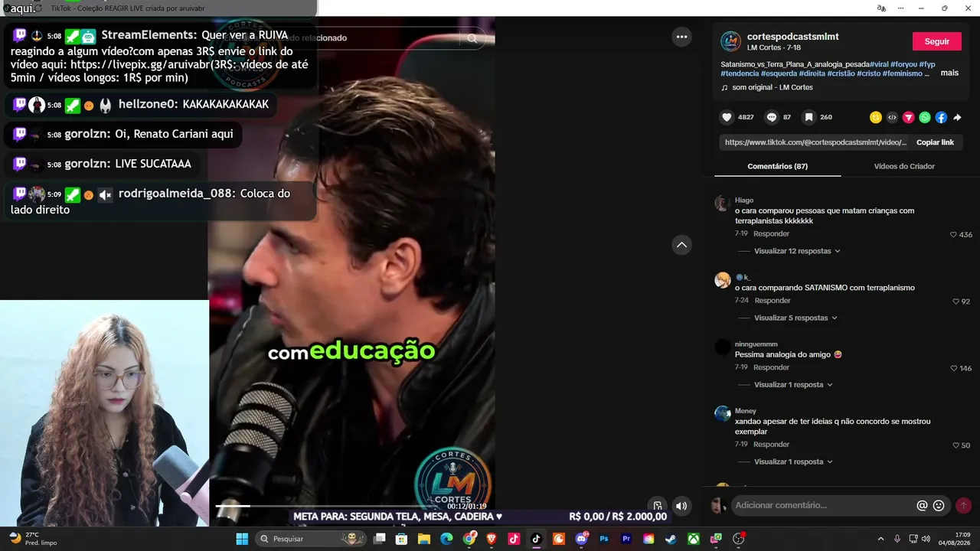Reply to k_'s comment via Responder
This screenshot has height=551, width=980.
773,301
